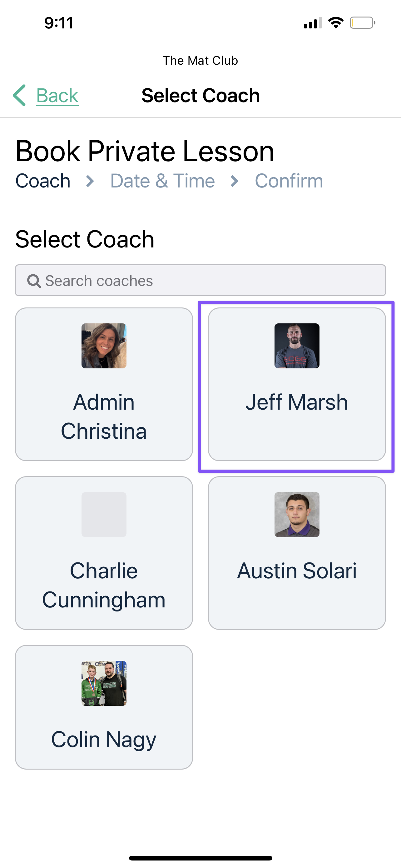The width and height of the screenshot is (401, 868).
Task: Tap Colin Nagy's profile photo
Action: tap(104, 683)
